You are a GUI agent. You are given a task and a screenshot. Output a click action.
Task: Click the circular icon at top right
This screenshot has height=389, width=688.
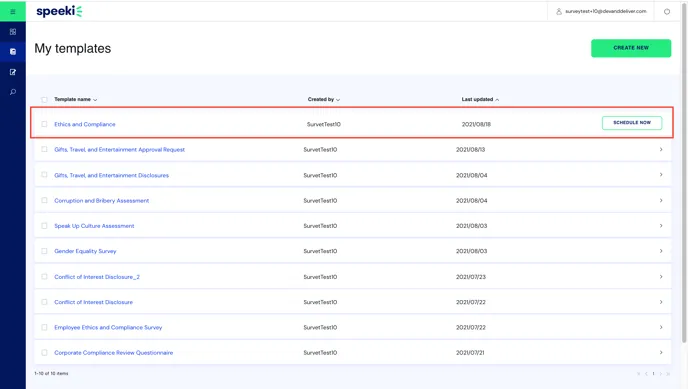[666, 11]
